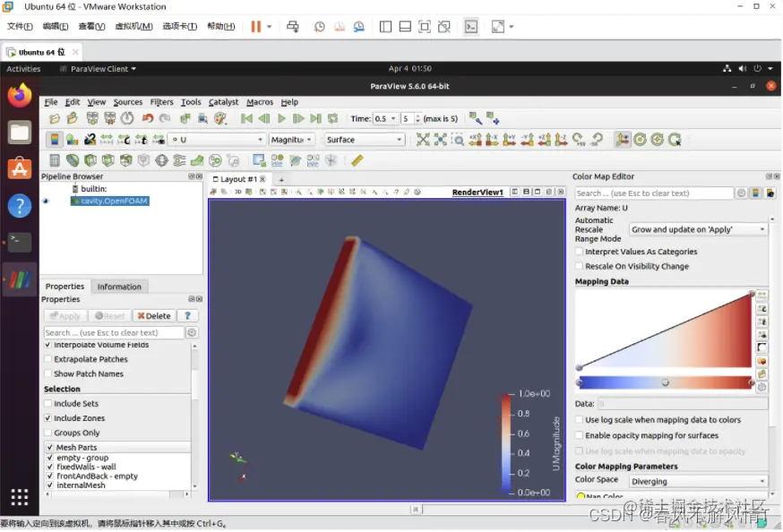783x532 pixels.
Task: Enable log scale mapping checkbox
Action: [580, 420]
